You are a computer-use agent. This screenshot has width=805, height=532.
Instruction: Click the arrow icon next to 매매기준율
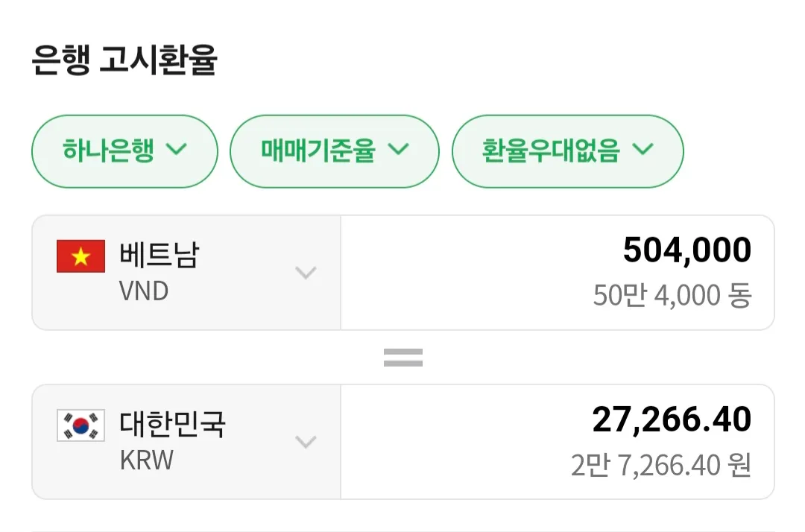point(400,150)
